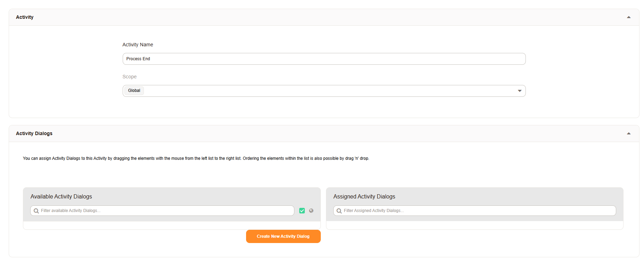The width and height of the screenshot is (644, 266).
Task: Click into Filter Assigned Activity Dialogs field
Action: point(476,211)
